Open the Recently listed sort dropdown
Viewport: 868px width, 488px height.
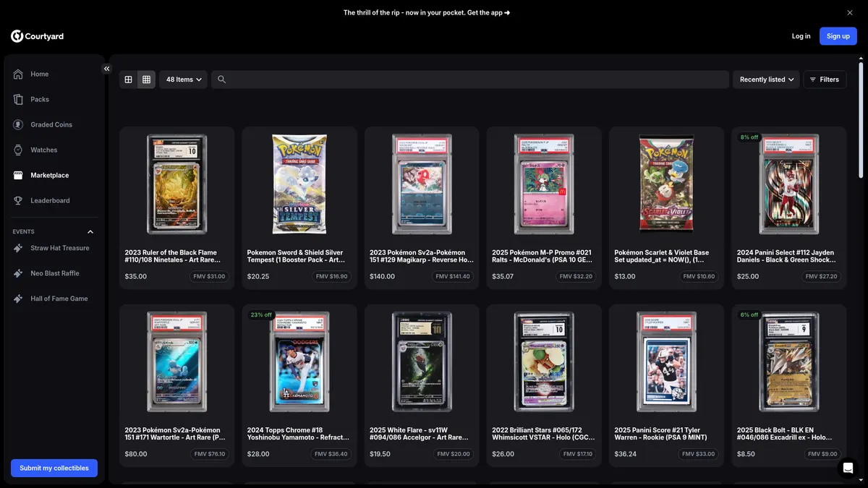click(x=767, y=80)
